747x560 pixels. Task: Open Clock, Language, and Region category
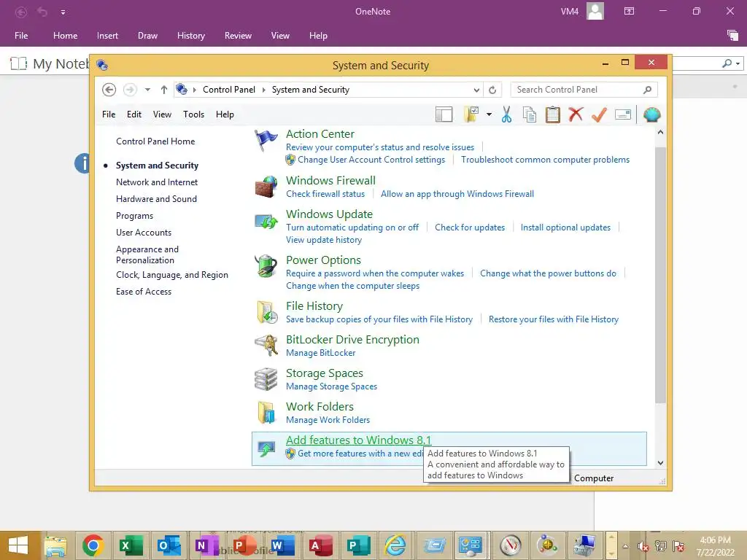pos(172,275)
